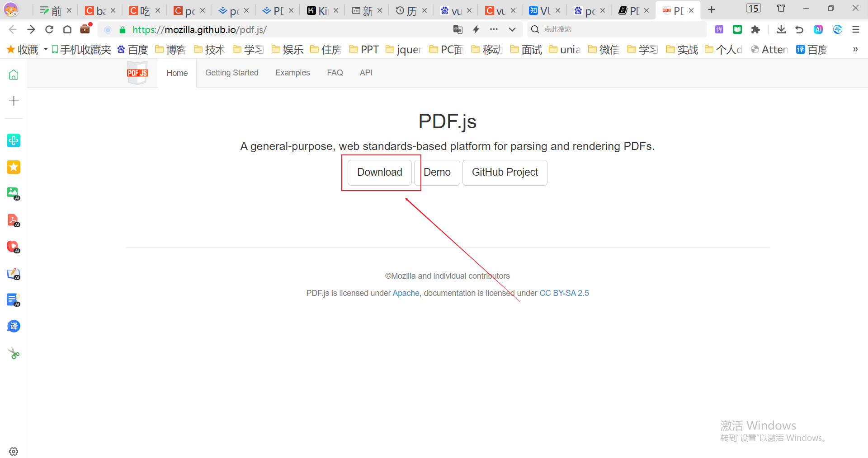
Task: Click the Download button
Action: tap(380, 173)
